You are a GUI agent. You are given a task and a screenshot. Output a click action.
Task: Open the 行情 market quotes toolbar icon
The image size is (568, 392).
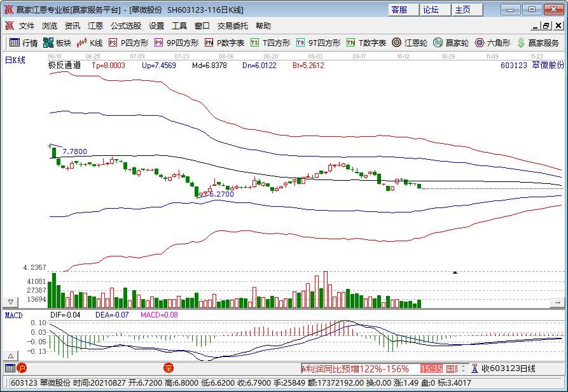[x=23, y=43]
